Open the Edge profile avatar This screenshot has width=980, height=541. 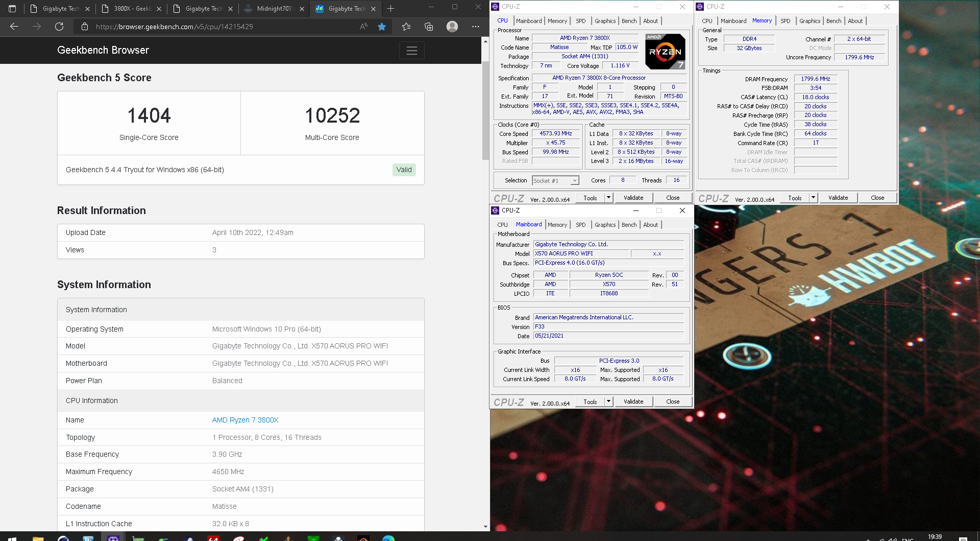pyautogui.click(x=452, y=27)
